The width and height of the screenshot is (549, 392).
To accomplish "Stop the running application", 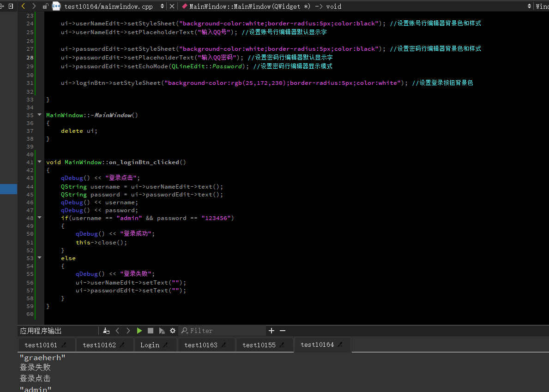I will 151,331.
